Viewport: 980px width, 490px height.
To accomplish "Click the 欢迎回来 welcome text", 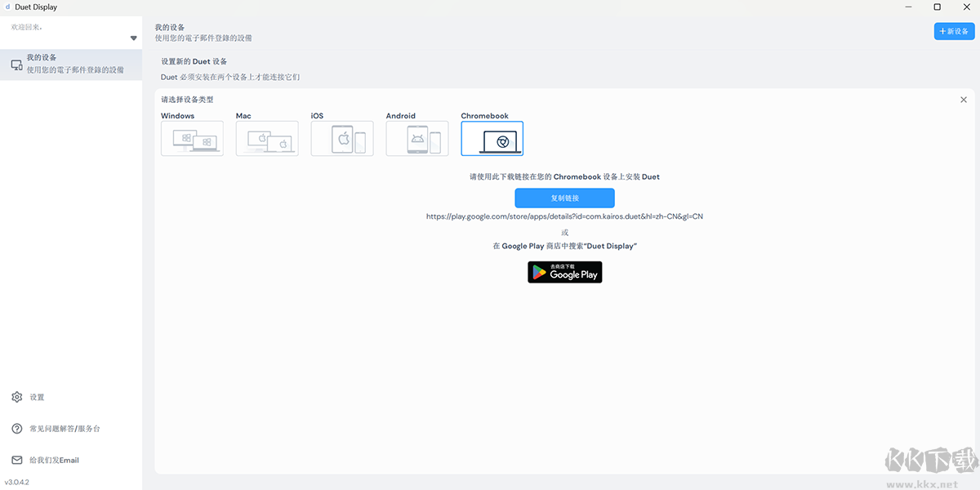I will [26, 27].
